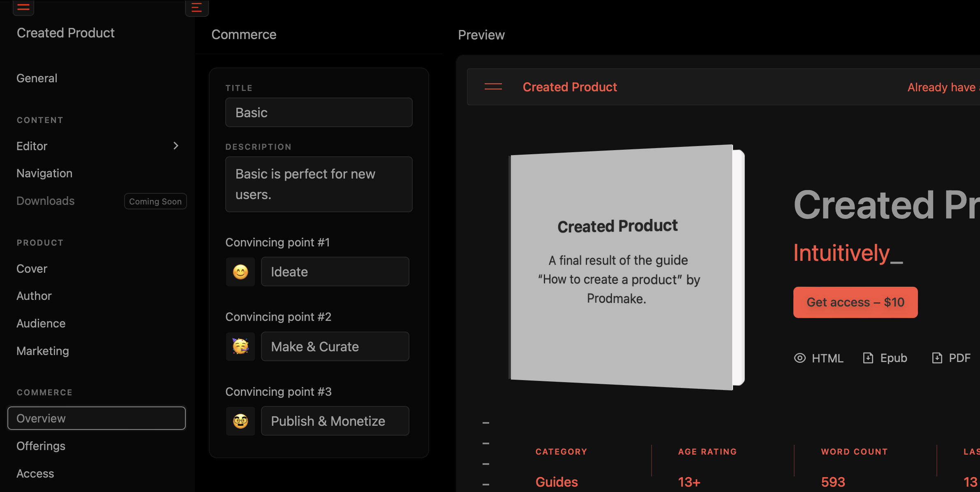Change the smiling emoji for convincing point #1
This screenshot has height=492, width=980.
(x=240, y=272)
